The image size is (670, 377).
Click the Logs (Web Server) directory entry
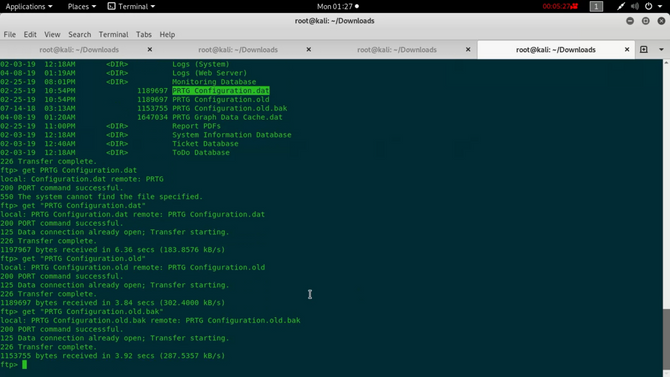[209, 73]
